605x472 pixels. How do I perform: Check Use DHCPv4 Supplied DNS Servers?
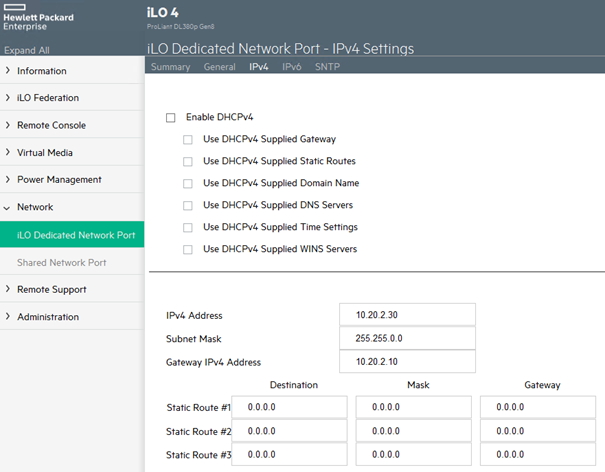(188, 205)
